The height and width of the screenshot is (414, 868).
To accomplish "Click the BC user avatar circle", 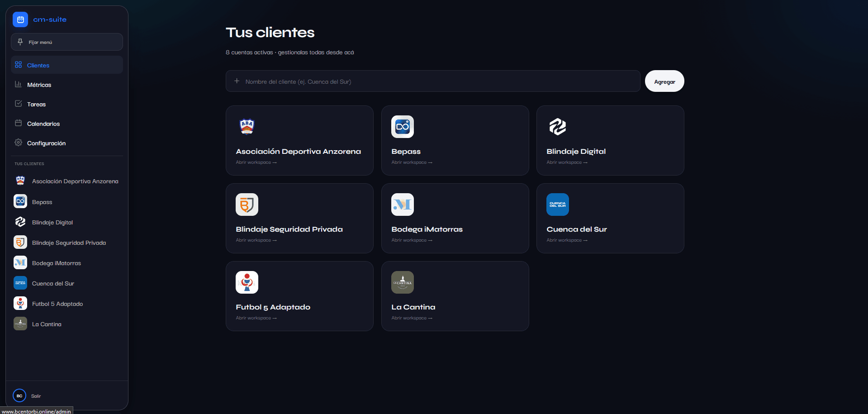I will pyautogui.click(x=19, y=395).
